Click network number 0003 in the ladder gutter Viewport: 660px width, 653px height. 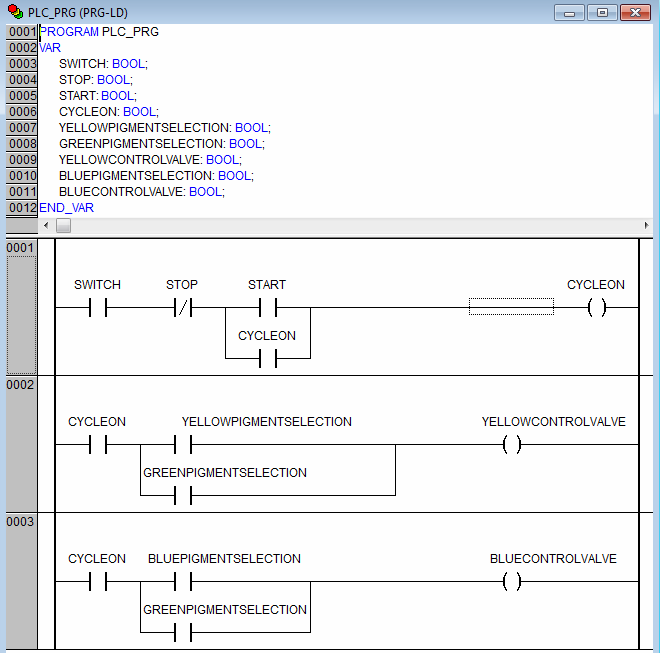[20, 522]
